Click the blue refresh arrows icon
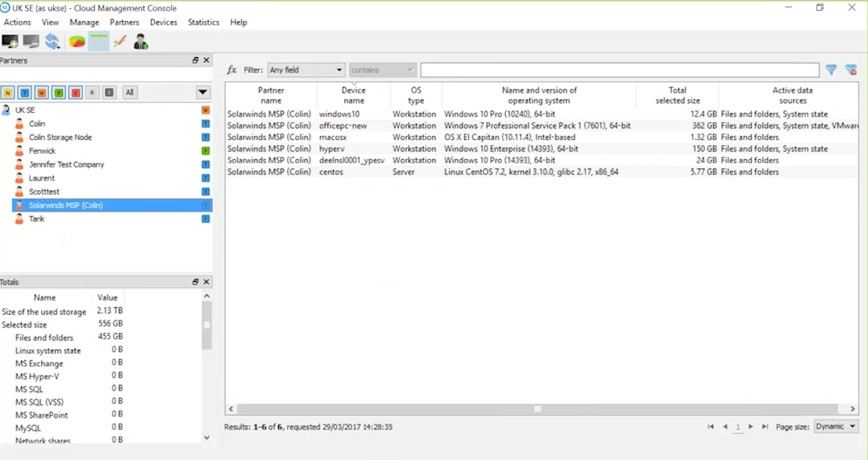Viewport: 868px width, 460px height. coord(53,42)
